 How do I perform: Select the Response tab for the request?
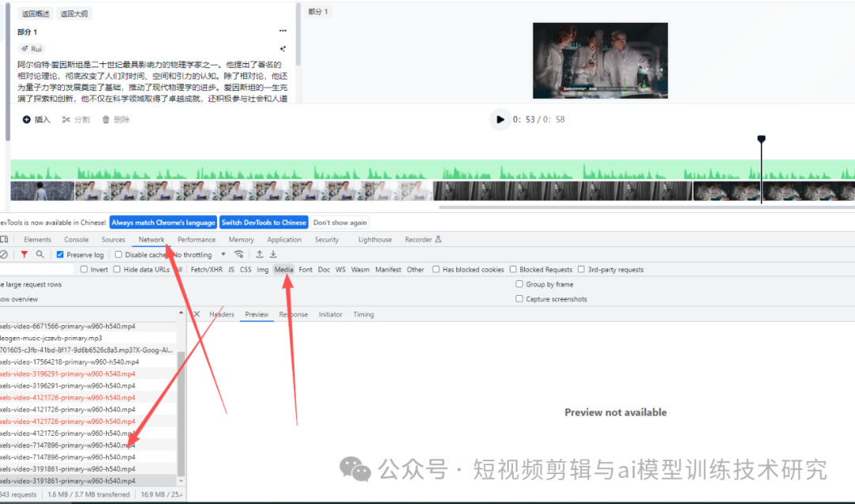[293, 314]
